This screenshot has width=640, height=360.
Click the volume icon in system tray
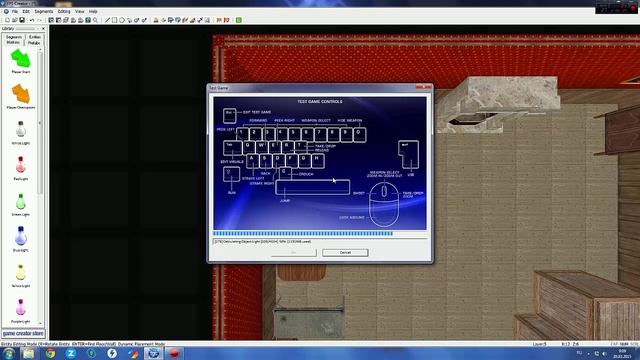pos(604,354)
